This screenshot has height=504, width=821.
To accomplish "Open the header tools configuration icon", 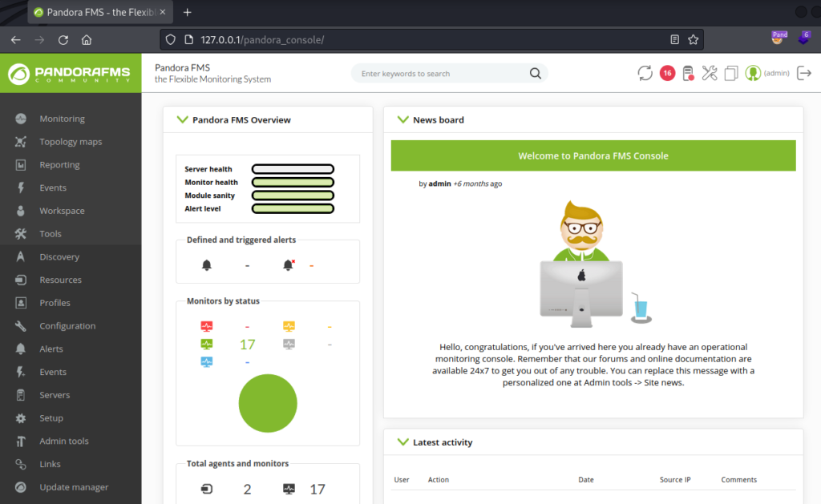I will click(710, 73).
